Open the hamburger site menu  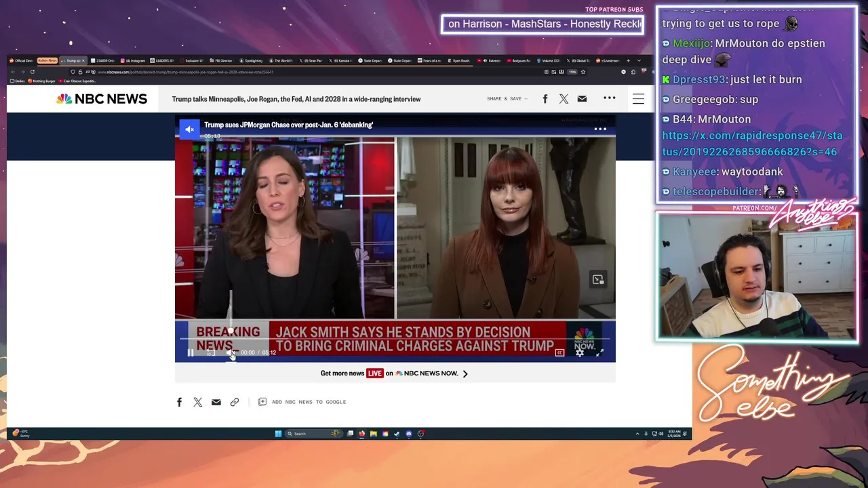pos(638,99)
